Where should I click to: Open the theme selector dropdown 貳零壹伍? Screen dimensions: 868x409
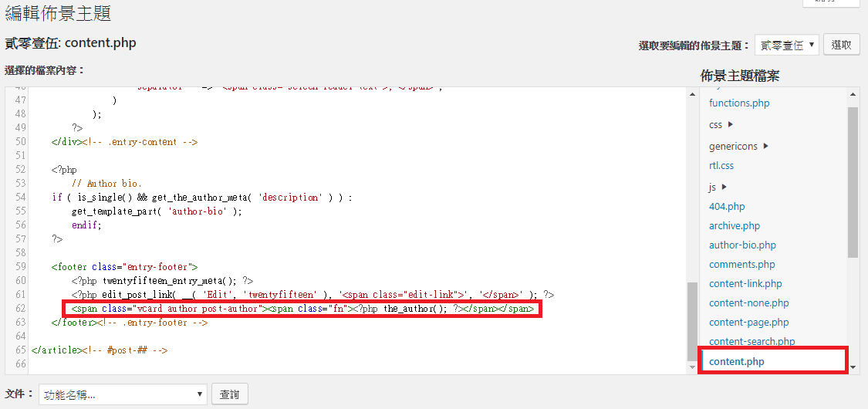786,46
